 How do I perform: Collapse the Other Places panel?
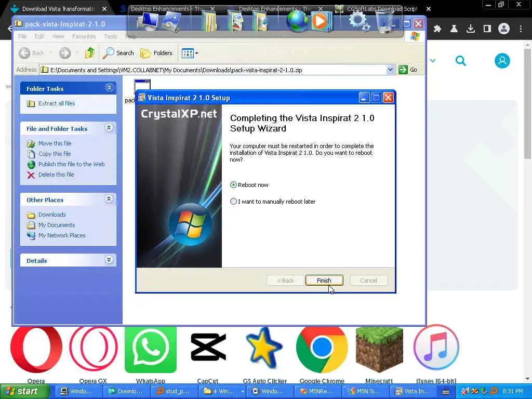tap(109, 199)
